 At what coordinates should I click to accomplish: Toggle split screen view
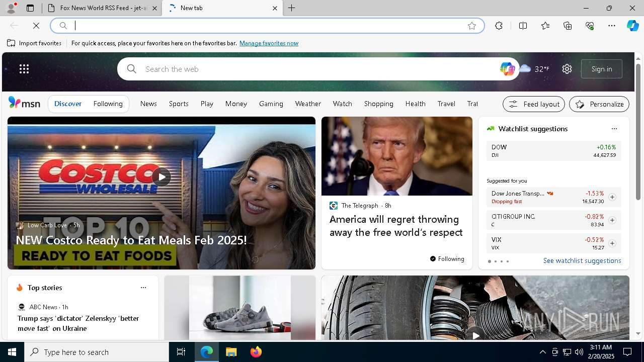523,26
